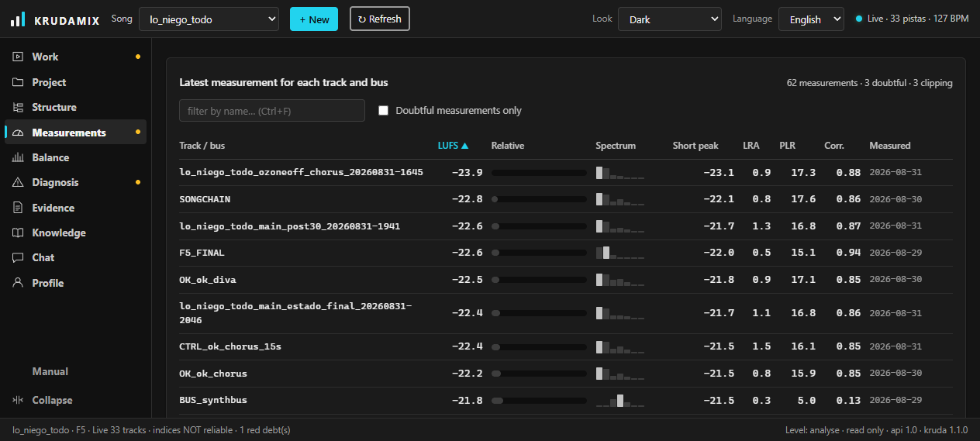
Task: Click the Diagnosis warning triangle icon
Action: pos(18,182)
